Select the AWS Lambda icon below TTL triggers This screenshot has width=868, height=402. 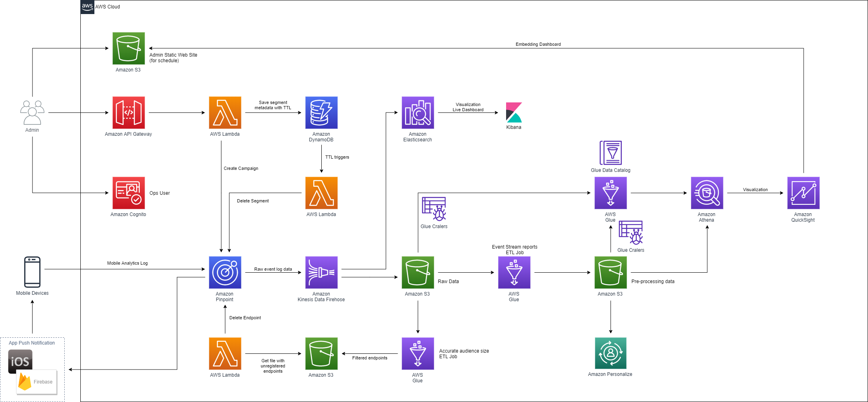pos(321,193)
